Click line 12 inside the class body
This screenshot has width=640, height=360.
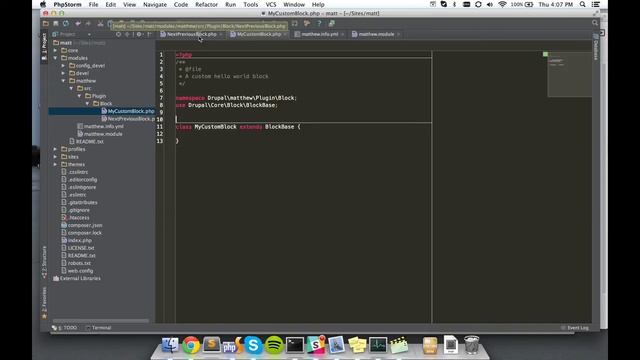point(303,134)
